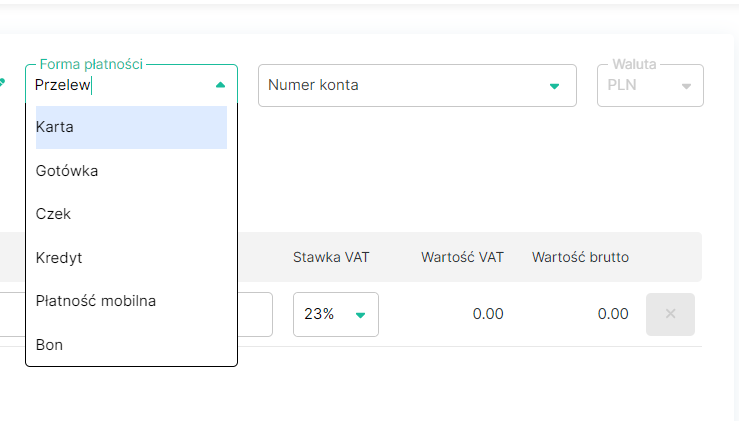739x421 pixels.
Task: Choose Gotówka from payment list
Action: (x=131, y=171)
